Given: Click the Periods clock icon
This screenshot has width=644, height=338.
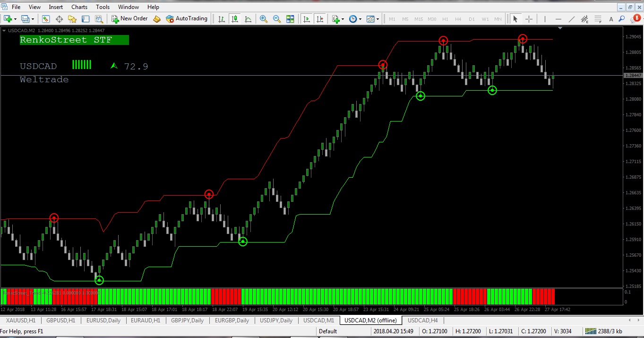Looking at the screenshot, I should coord(353,19).
